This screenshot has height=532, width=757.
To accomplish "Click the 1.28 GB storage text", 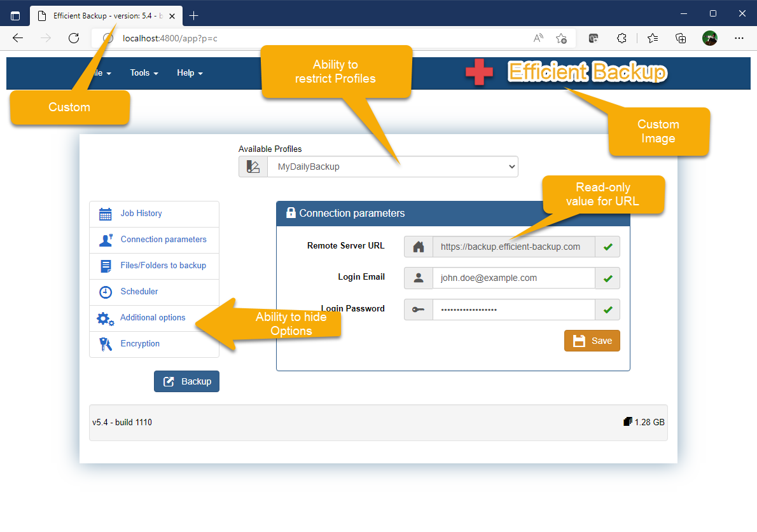I will 649,422.
